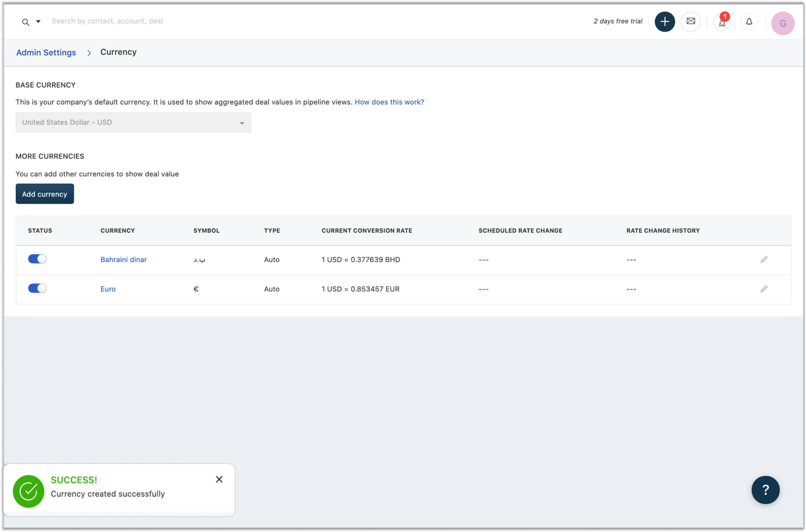Edit the Euro row with the pencil icon
The image size is (806, 532).
[x=764, y=289]
